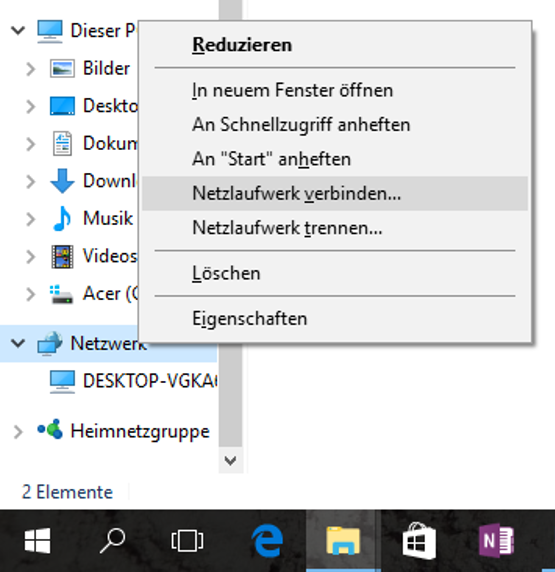Collapse the Netzwerk tree node
Screen dimensions: 555x572
pos(18,343)
